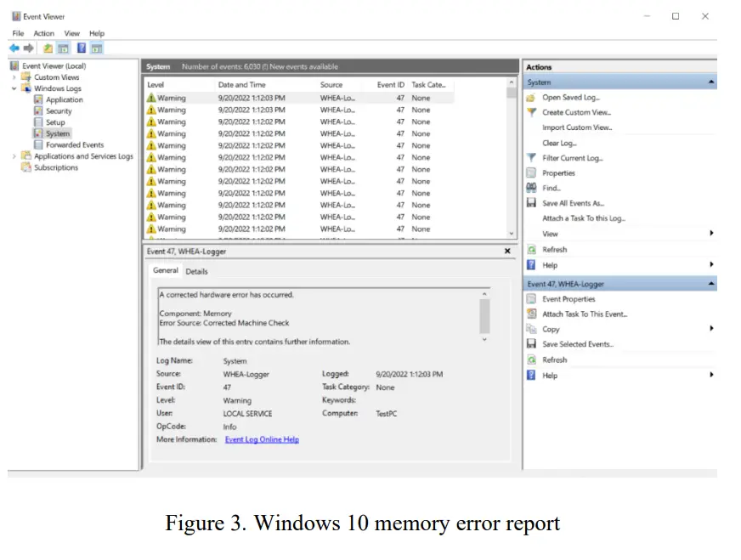Click the back navigation arrow in toolbar

15,48
